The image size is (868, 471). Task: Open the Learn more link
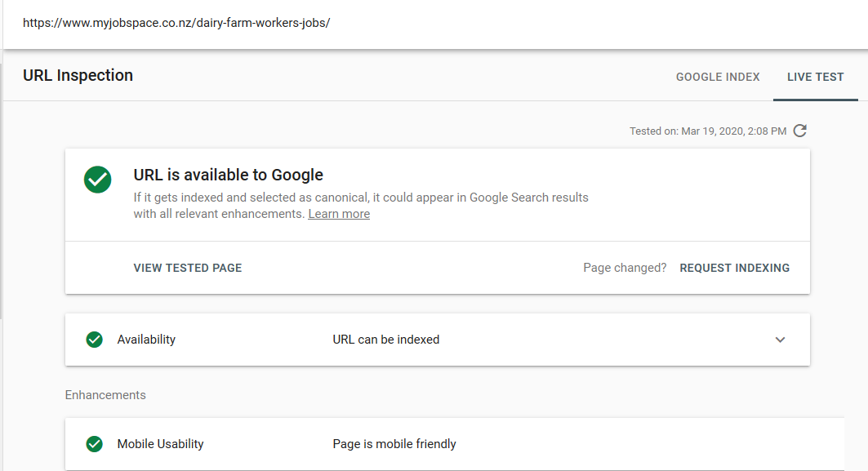(x=339, y=214)
